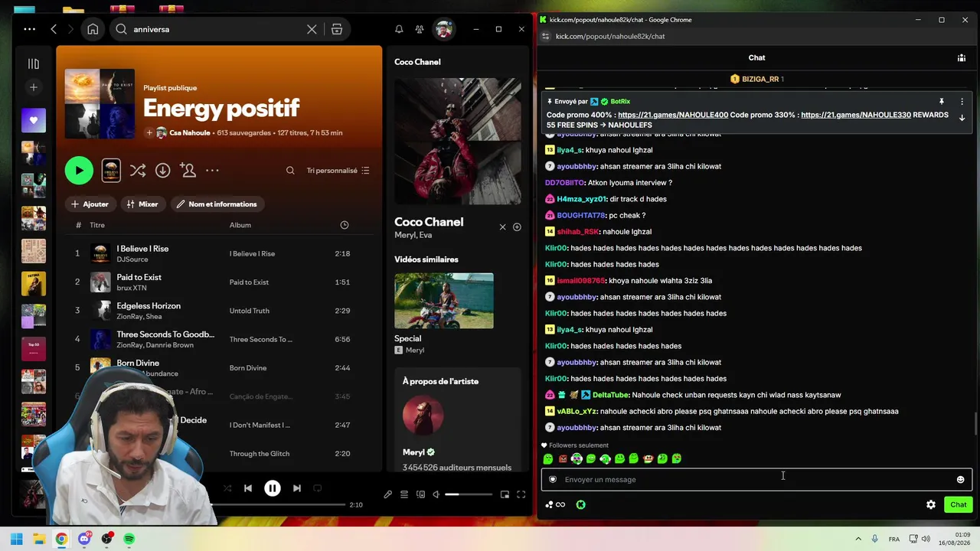The width and height of the screenshot is (980, 551).
Task: Open Nom et informations editor
Action: (217, 204)
